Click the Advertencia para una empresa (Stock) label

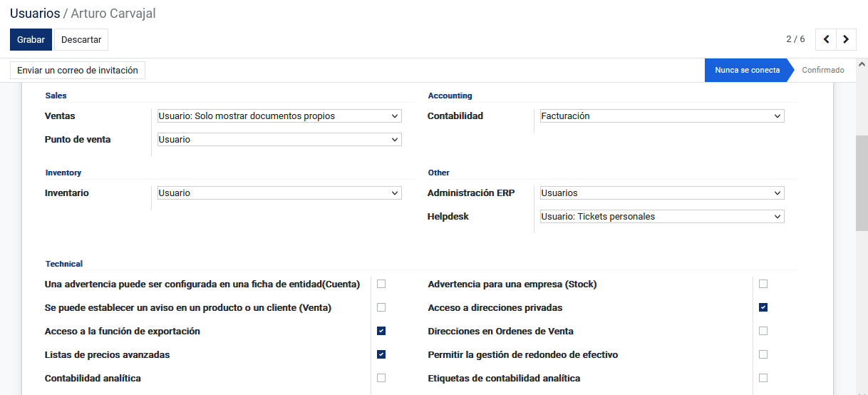click(512, 284)
